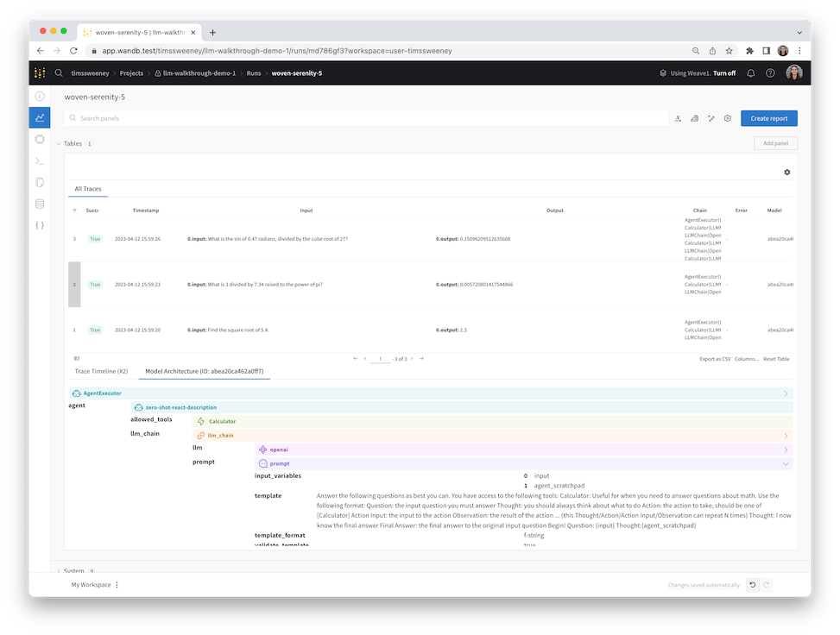Open the Artifacts database icon in sidebar
The image size is (840, 635).
click(40, 204)
